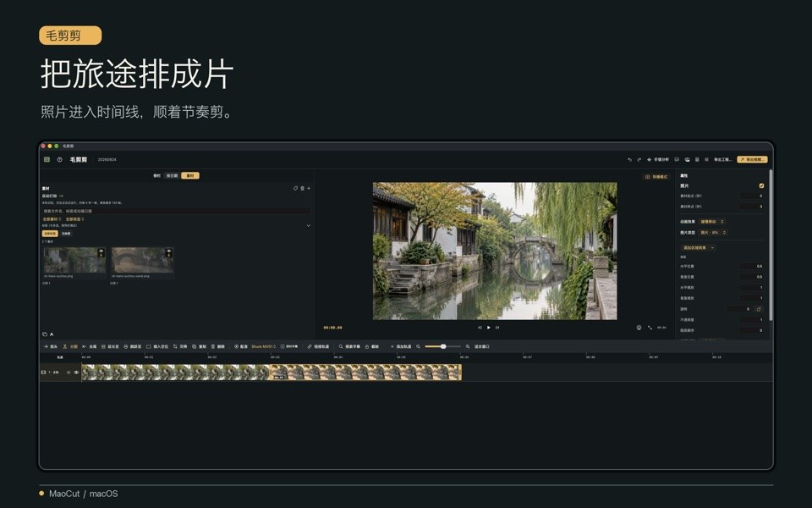Play the preview video
The height and width of the screenshot is (508, 812).
pyautogui.click(x=488, y=328)
